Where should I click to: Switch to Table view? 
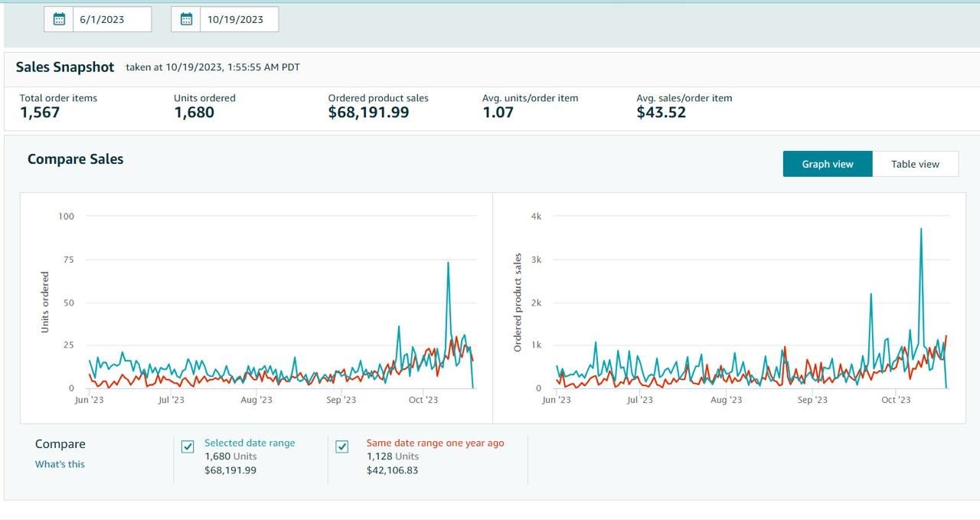915,164
